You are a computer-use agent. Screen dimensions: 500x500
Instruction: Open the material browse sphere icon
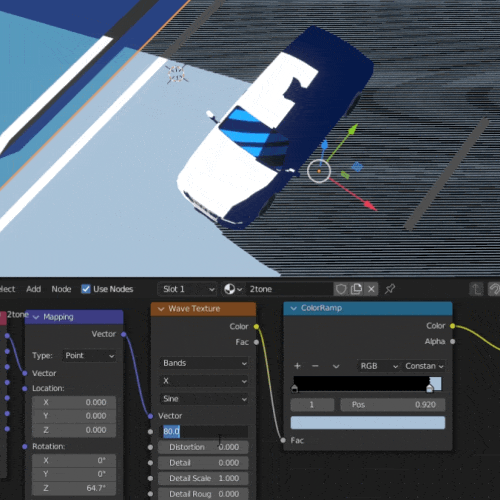coord(232,289)
